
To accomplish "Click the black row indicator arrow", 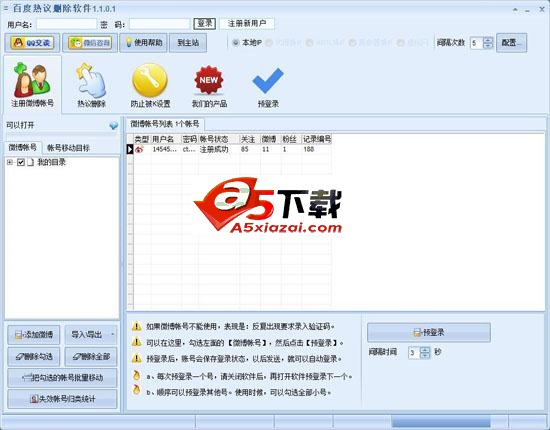I will tap(130, 149).
